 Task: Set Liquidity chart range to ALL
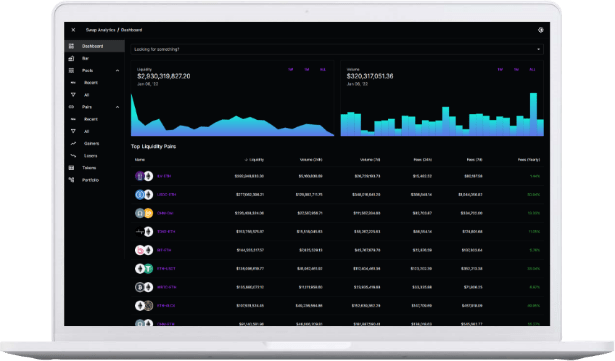coord(322,69)
